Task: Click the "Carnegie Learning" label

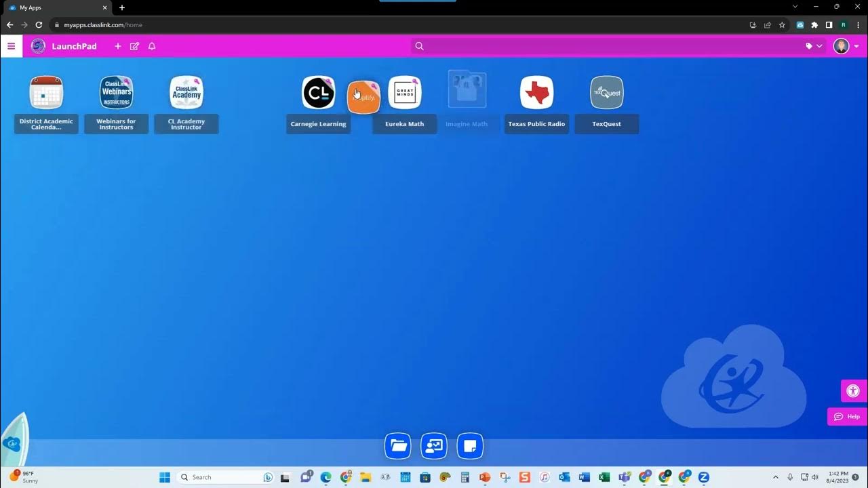Action: [x=318, y=124]
